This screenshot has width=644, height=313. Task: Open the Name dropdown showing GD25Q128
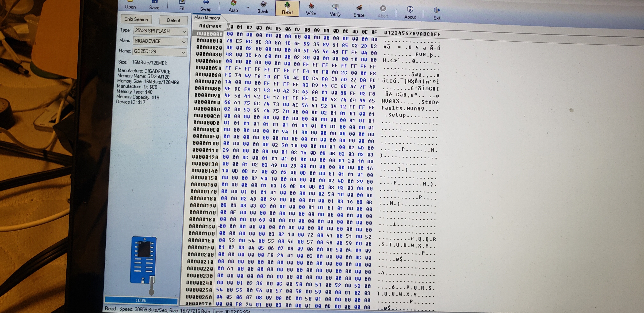pos(159,51)
